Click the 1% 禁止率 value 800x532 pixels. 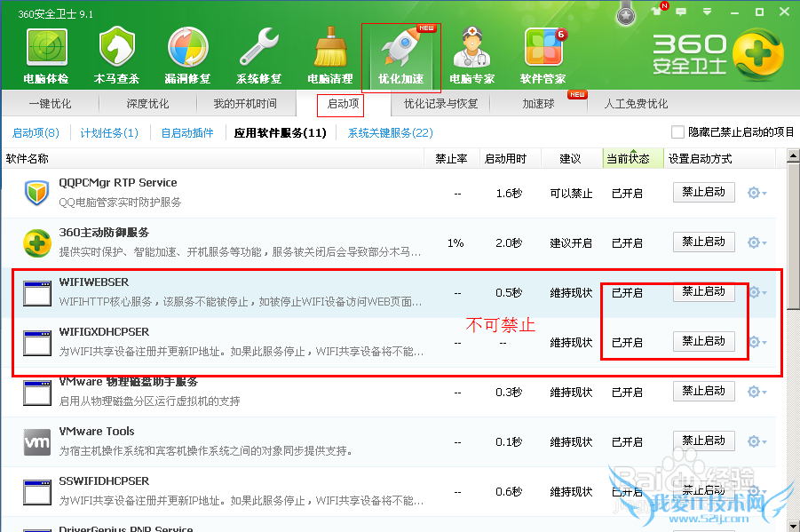coord(455,243)
